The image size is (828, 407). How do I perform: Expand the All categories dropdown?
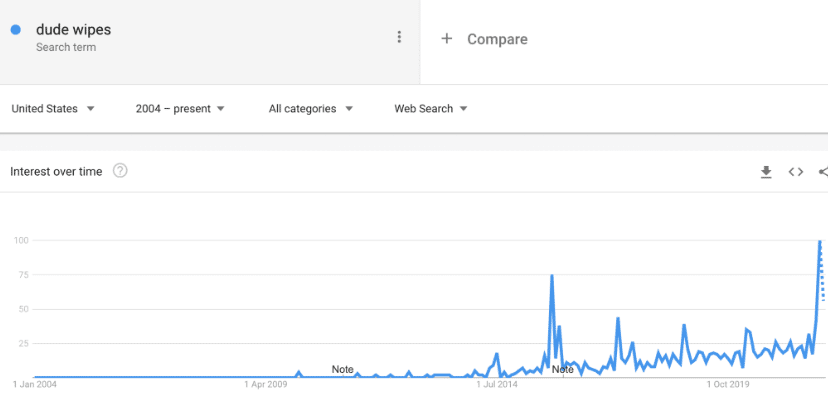click(310, 109)
